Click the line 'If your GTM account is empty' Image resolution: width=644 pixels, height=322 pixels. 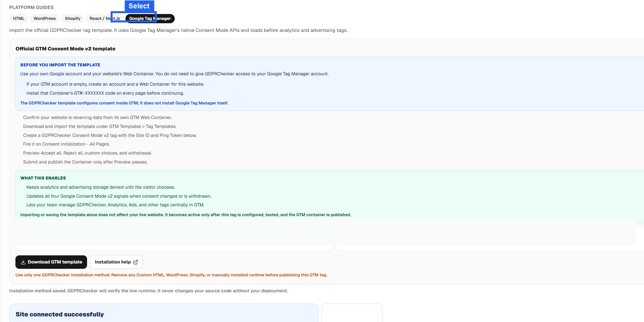pyautogui.click(x=115, y=84)
